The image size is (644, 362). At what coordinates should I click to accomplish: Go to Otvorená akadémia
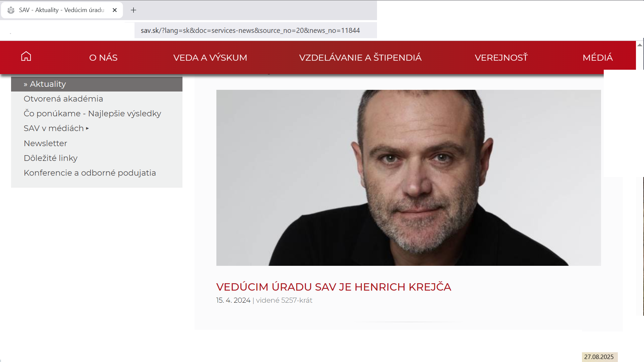(x=63, y=99)
